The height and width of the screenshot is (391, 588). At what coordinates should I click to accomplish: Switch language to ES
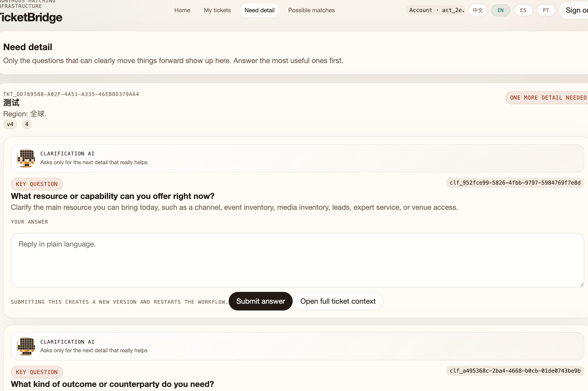[x=523, y=10]
